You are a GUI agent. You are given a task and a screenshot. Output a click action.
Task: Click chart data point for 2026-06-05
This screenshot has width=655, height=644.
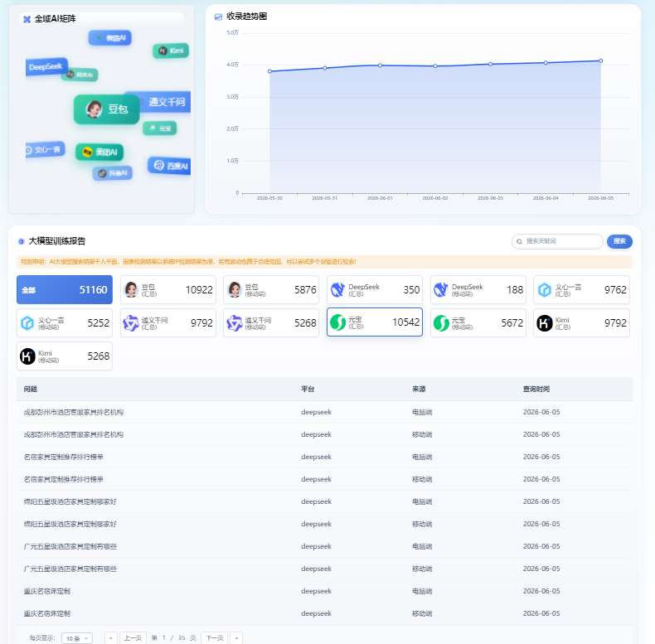[x=601, y=61]
